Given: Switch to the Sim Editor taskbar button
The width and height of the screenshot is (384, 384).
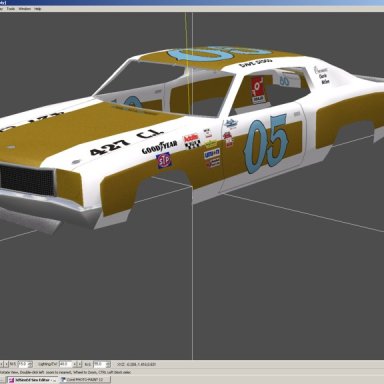Looking at the screenshot, I should [x=32, y=380].
